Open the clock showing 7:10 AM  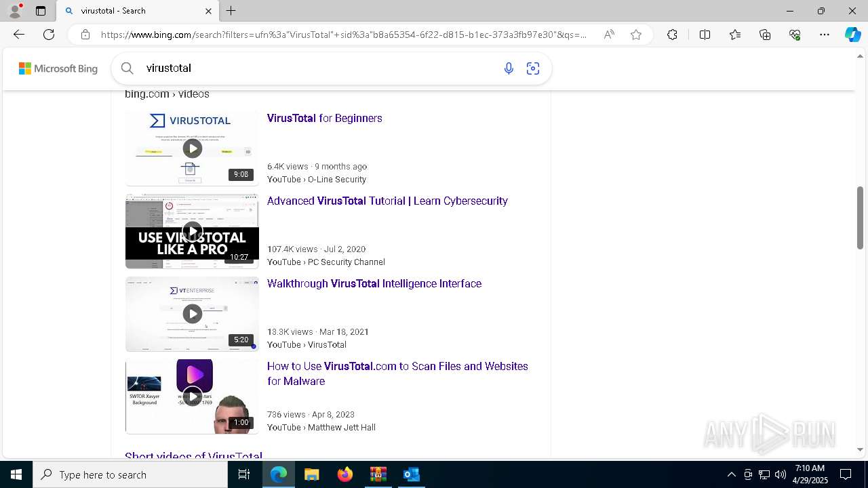(x=810, y=474)
